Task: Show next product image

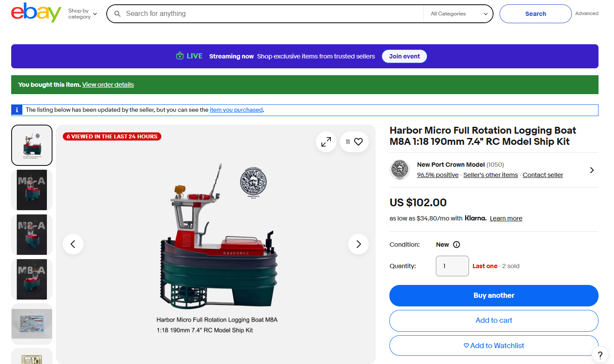Action: (358, 244)
